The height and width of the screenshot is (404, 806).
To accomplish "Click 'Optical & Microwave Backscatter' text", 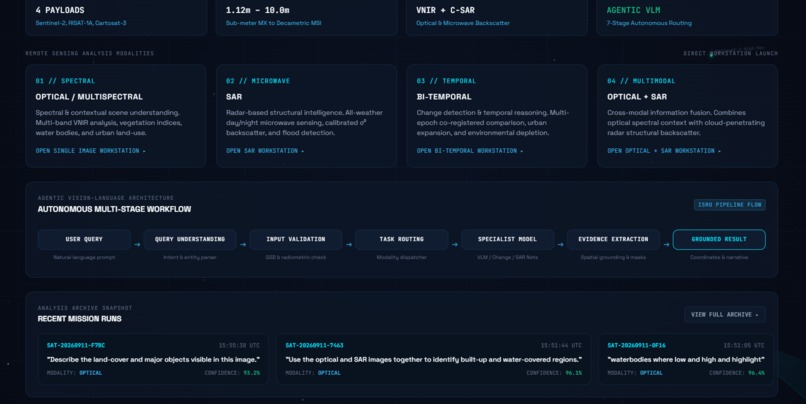I will pyautogui.click(x=463, y=23).
